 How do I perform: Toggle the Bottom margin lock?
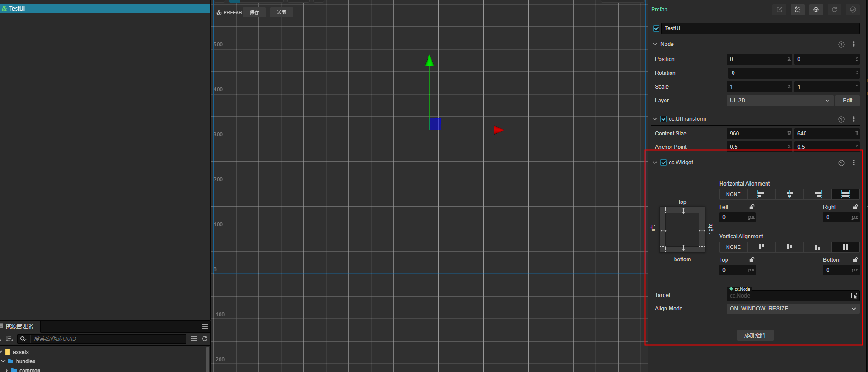(856, 260)
